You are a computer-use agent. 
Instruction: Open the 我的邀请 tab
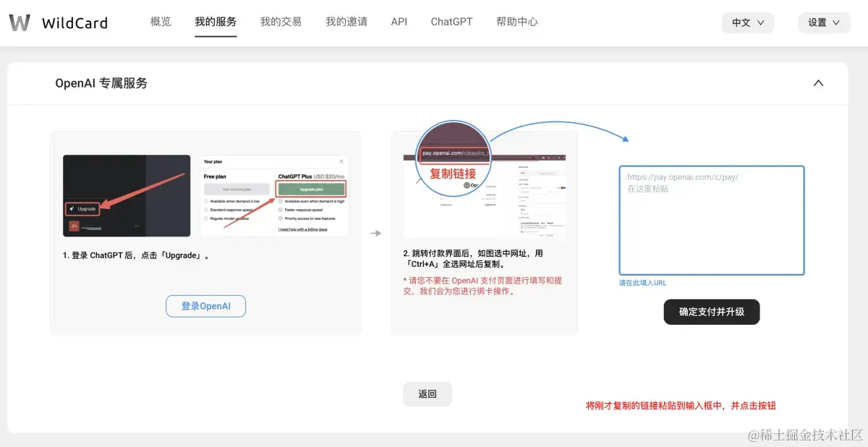346,22
